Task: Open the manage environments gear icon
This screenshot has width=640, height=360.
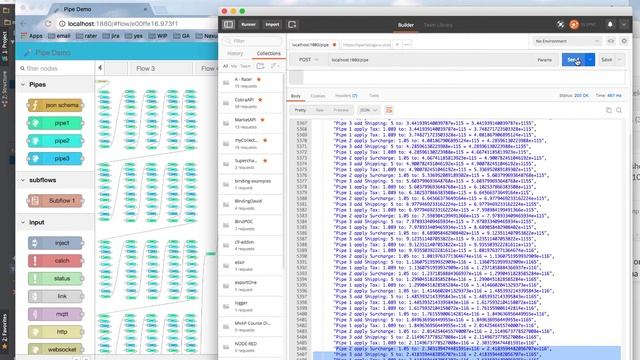Action: (624, 41)
